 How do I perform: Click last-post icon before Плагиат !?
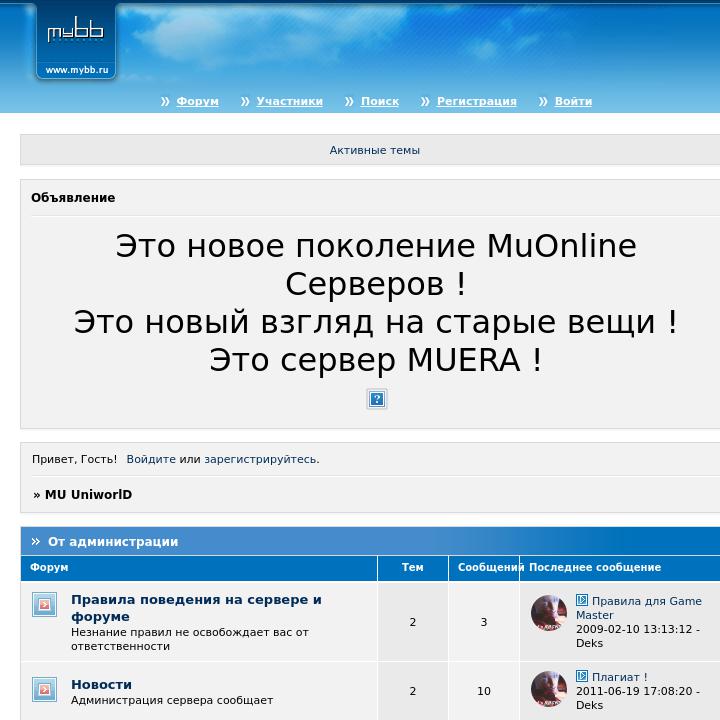tap(582, 676)
